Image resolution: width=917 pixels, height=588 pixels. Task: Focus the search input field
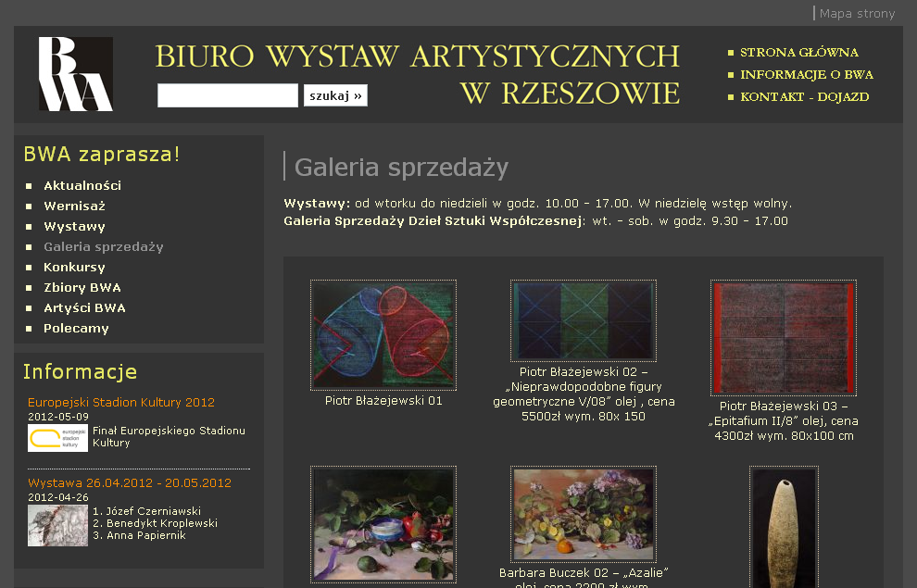click(228, 95)
